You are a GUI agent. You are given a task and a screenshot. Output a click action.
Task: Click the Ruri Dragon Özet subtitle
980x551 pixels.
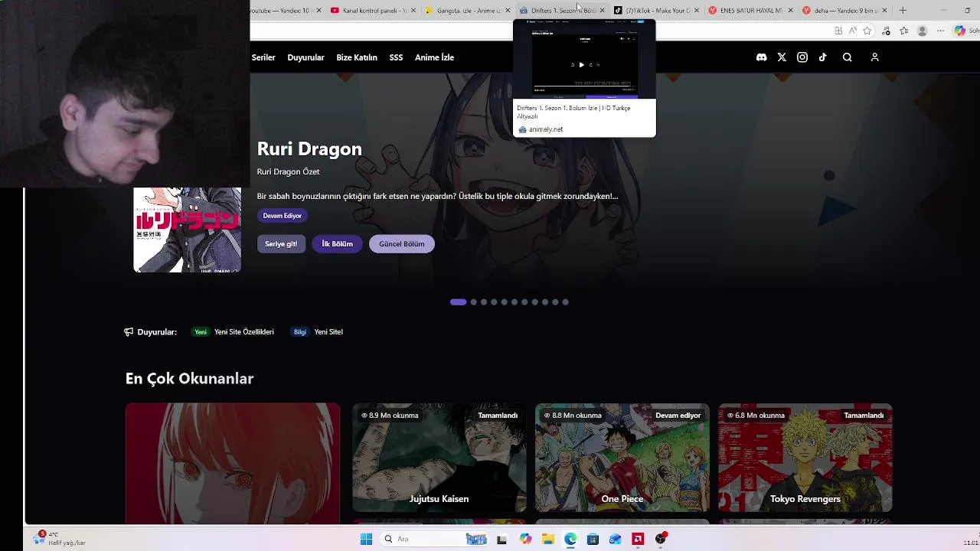pos(288,172)
